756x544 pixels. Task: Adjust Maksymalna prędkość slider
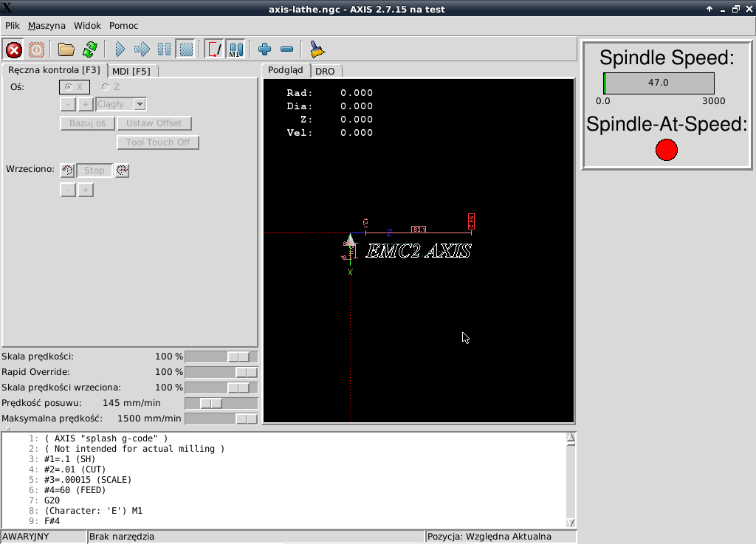tap(221, 419)
